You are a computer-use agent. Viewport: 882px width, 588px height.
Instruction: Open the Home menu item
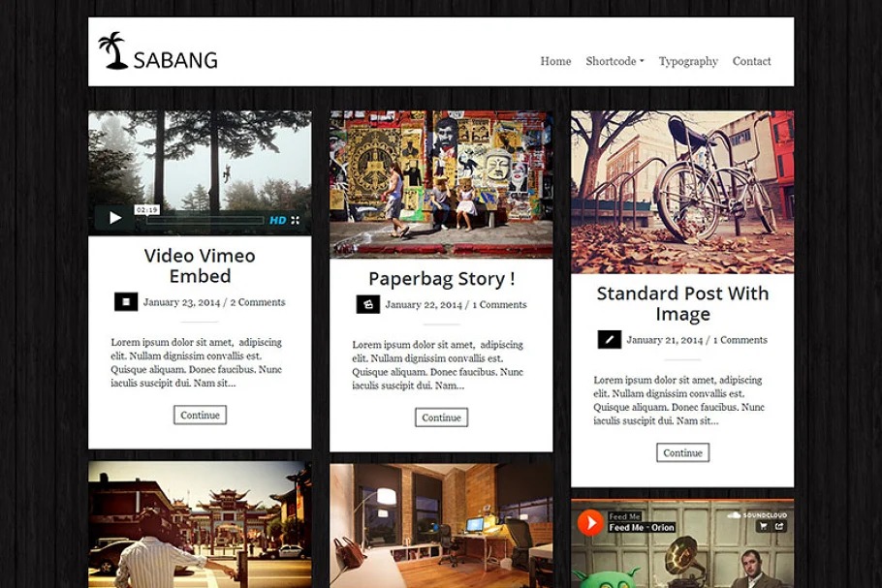pyautogui.click(x=555, y=61)
